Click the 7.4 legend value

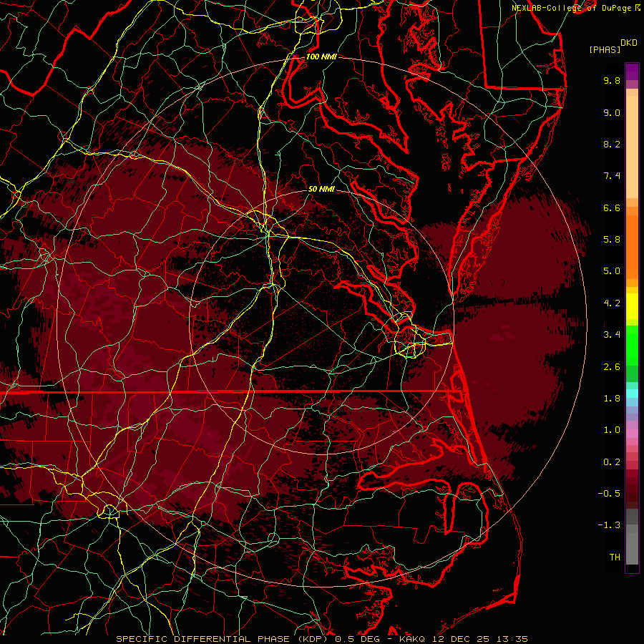[x=612, y=176]
